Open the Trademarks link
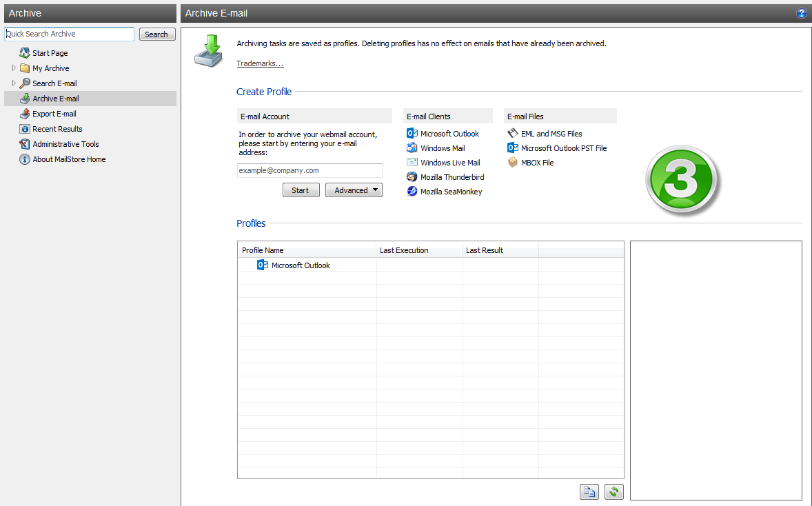Screen dimensions: 812x506 [x=260, y=63]
